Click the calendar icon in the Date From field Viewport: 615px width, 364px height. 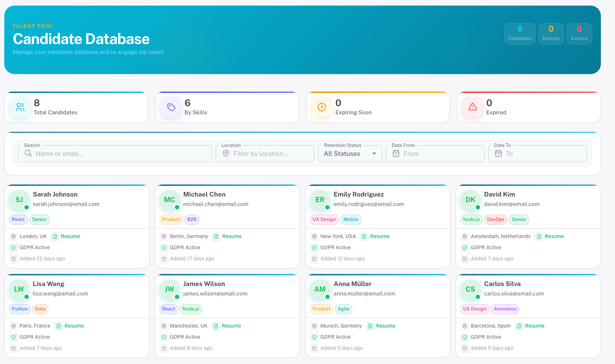395,153
